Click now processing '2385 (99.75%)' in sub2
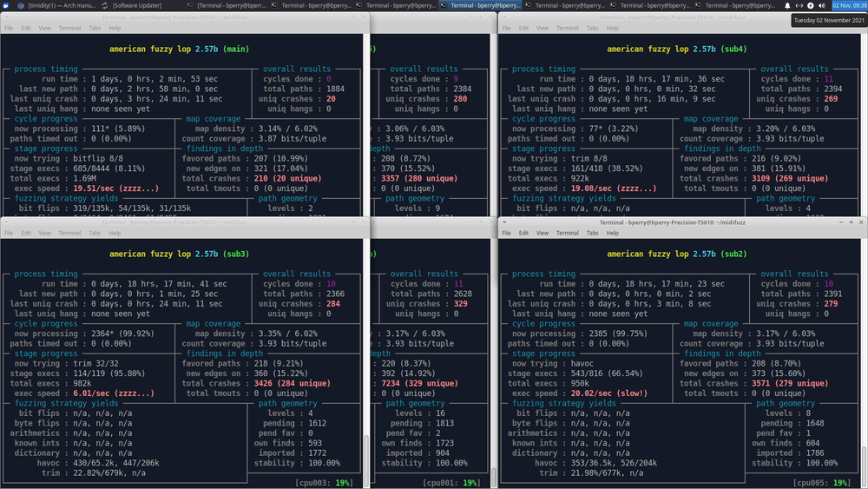The height and width of the screenshot is (489, 868). (x=618, y=334)
